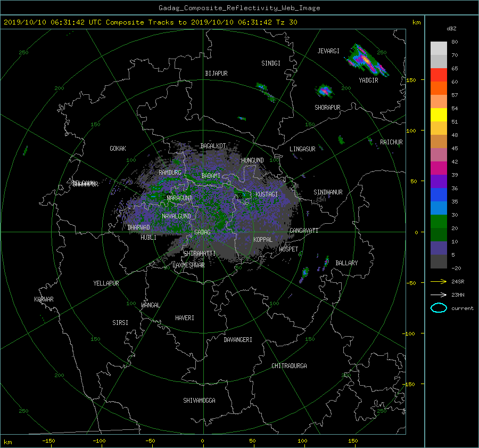The image size is (479, 448).
Task: Pick the royal blue dBZ legend swatch
Action: (439, 195)
